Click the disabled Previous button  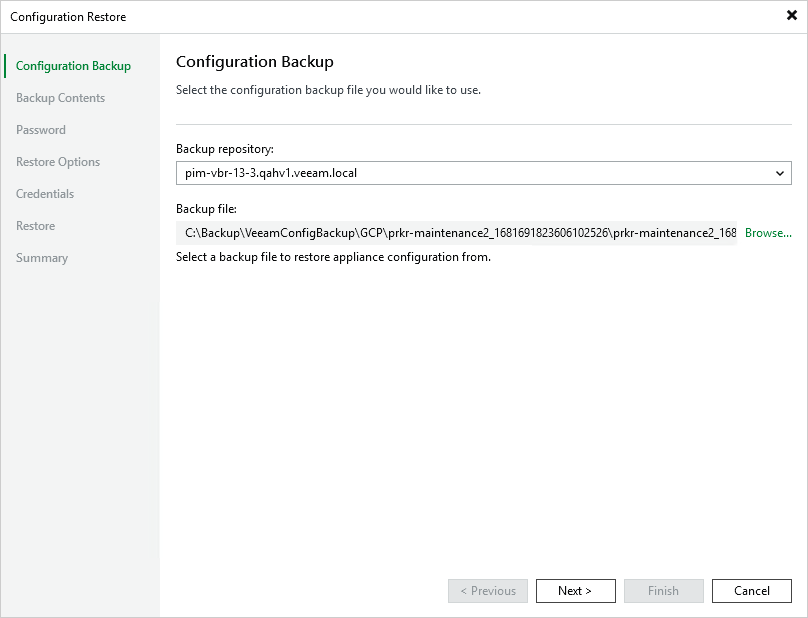tap(488, 591)
